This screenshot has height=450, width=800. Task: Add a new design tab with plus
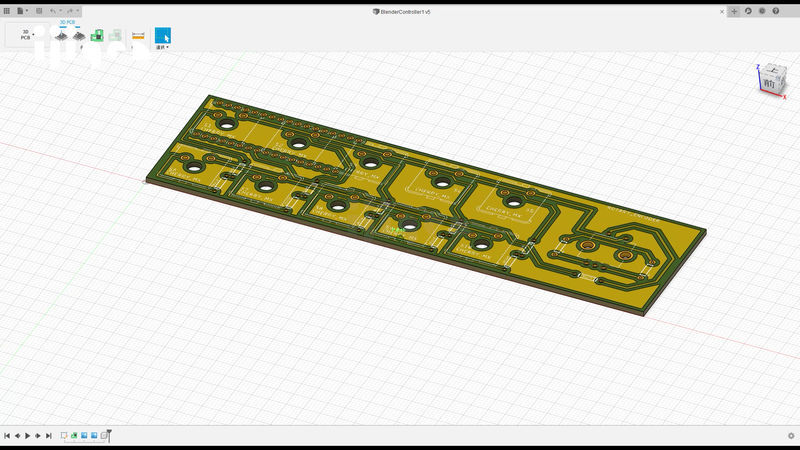pos(734,11)
